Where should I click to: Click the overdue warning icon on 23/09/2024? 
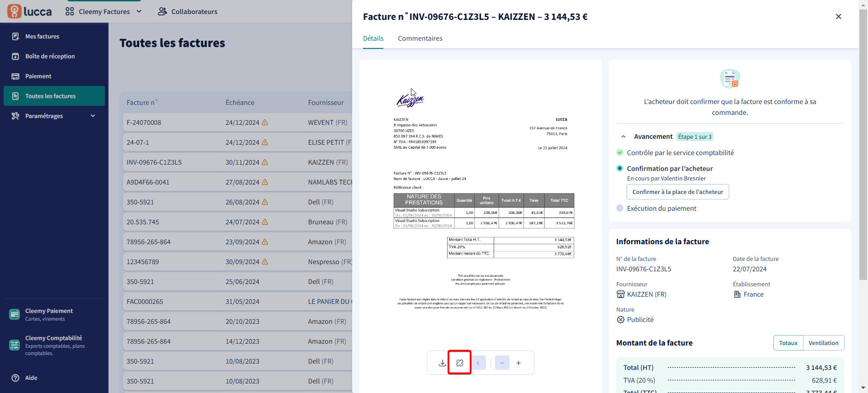pos(265,241)
